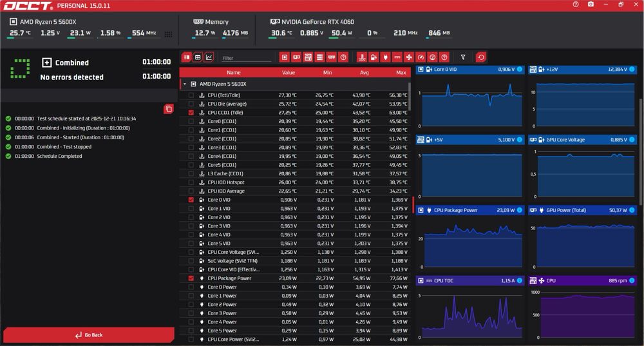This screenshot has height=346, width=644.
Task: Check the SoC Voltage (SVI2 TFN) checkbox
Action: point(191,261)
